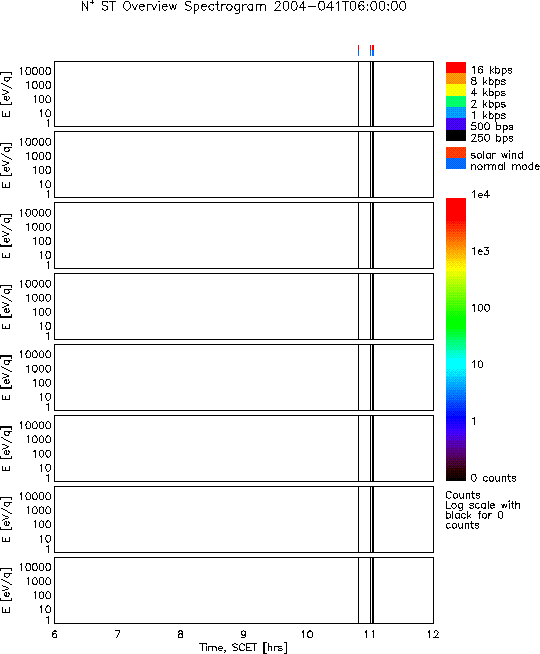Click the 'Time, SCET [hrs]' axis title
The height and width of the screenshot is (654, 540).
243,647
